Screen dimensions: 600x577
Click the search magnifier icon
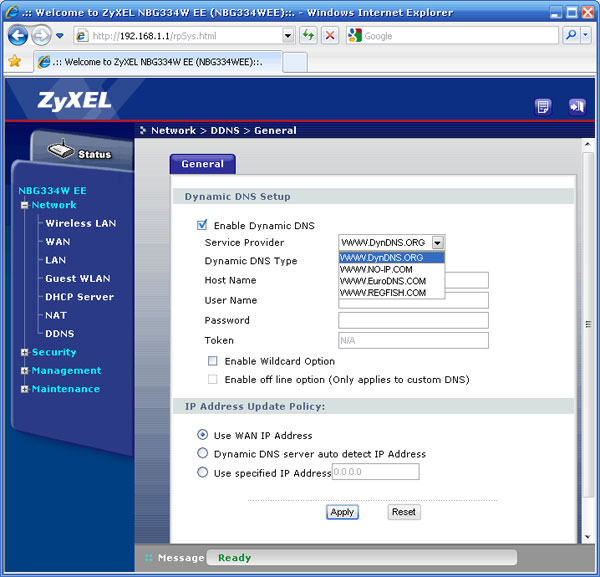572,35
